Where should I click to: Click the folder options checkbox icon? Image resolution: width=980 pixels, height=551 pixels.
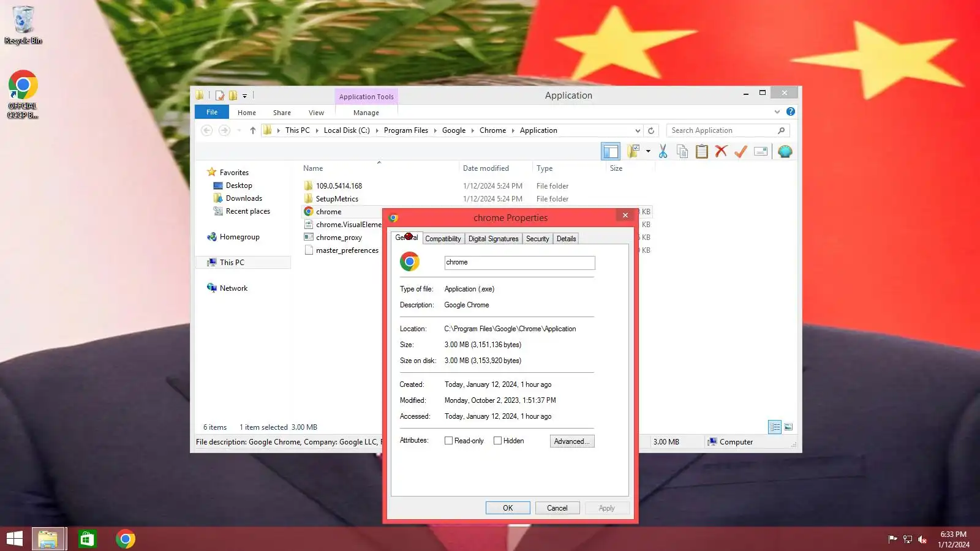[633, 151]
